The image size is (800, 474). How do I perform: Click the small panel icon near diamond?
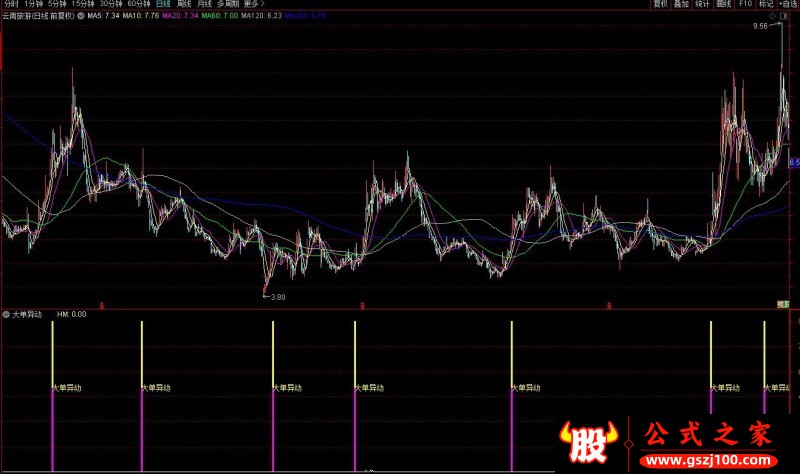[x=781, y=16]
